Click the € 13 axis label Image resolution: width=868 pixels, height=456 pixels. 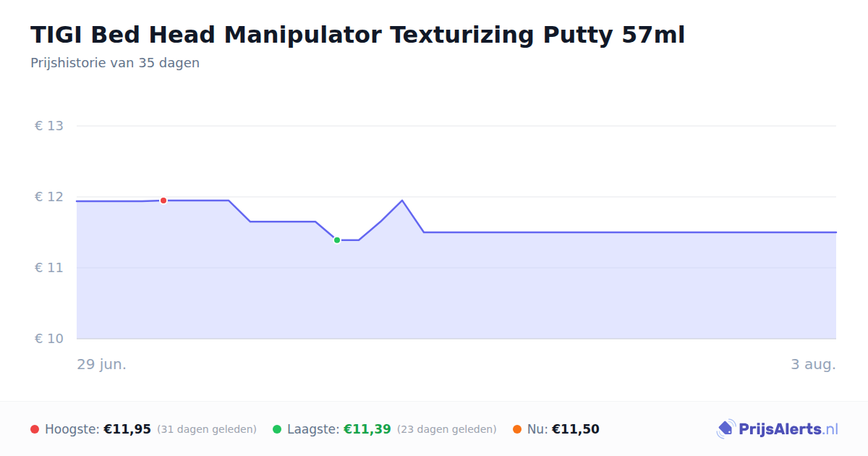pyautogui.click(x=49, y=126)
